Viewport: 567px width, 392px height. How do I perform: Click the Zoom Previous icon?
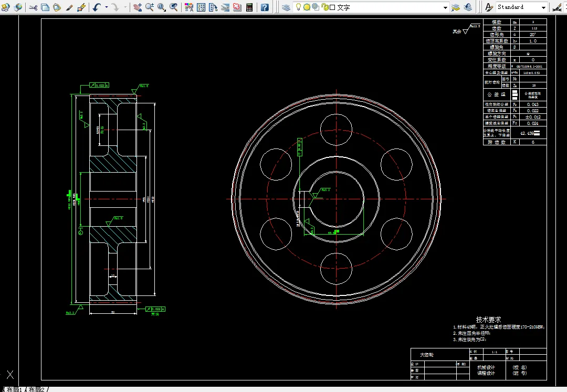coord(174,7)
